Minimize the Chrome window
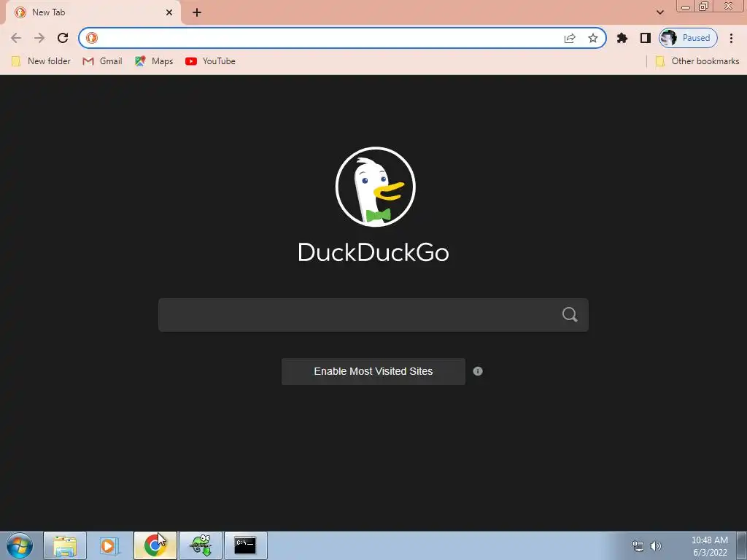 [x=686, y=7]
